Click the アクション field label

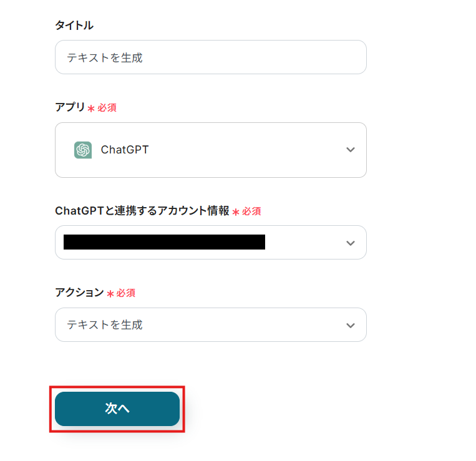(x=79, y=293)
